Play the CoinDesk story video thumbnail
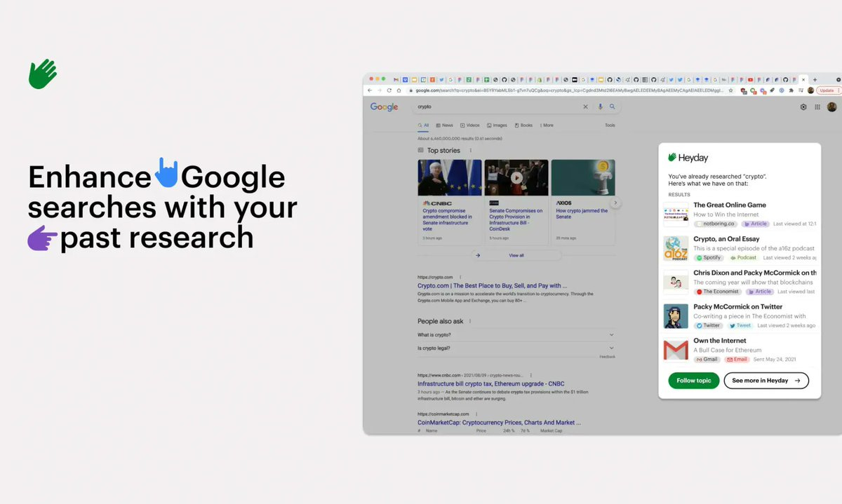This screenshot has width=842, height=504. [516, 177]
